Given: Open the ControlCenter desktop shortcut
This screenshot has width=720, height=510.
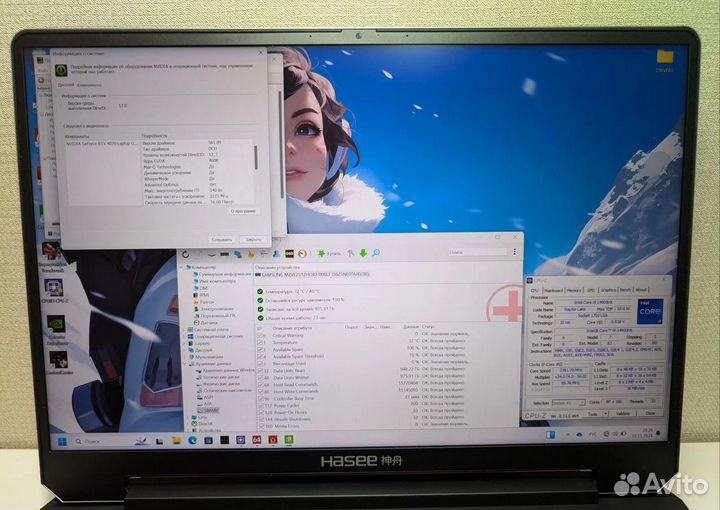Looking at the screenshot, I should click(x=59, y=363).
